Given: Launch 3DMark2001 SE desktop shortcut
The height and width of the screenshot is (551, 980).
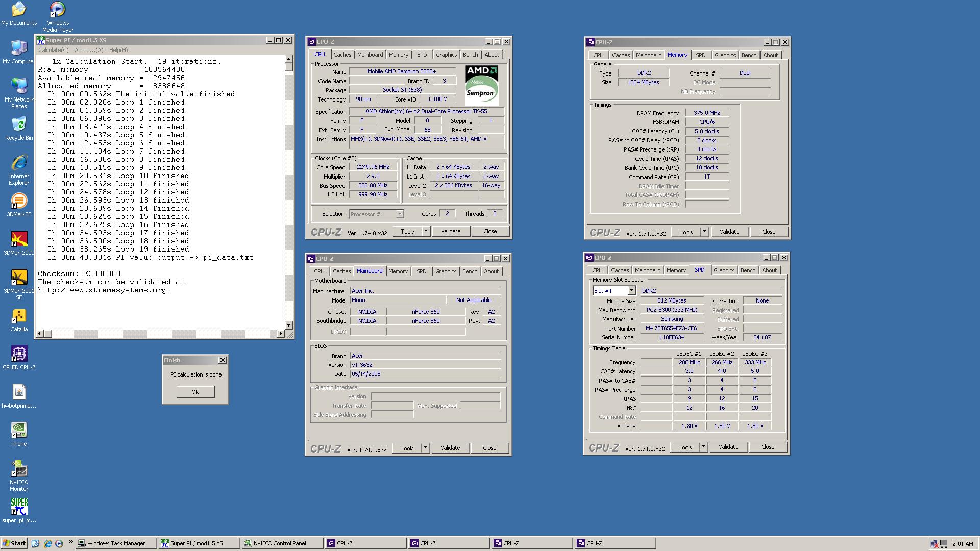Looking at the screenshot, I should [19, 285].
